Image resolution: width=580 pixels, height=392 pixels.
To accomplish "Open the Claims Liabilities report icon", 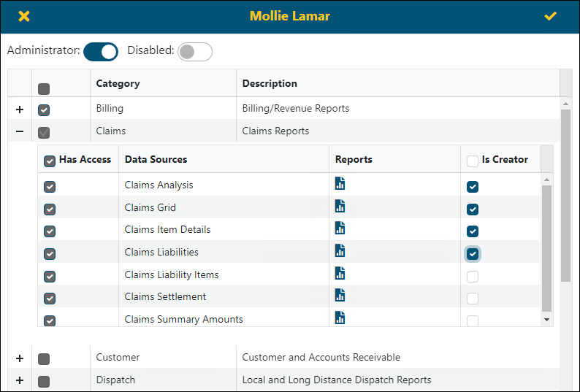I will pos(340,250).
